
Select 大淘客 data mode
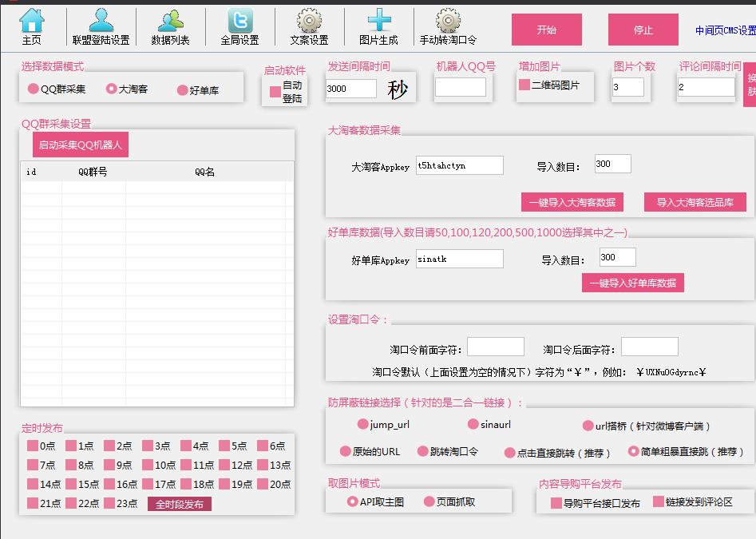[x=112, y=89]
